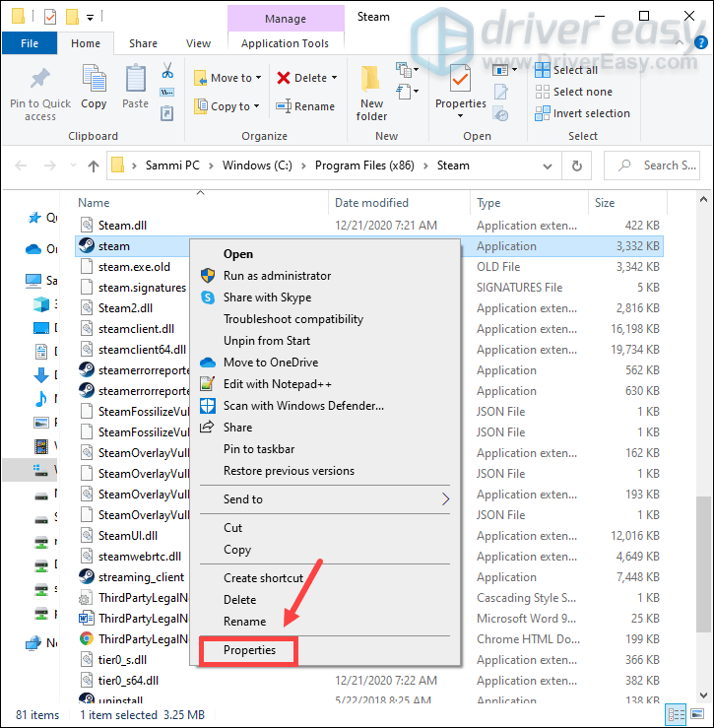
Task: Click Program Files (x86) breadcrumb
Action: (x=364, y=165)
